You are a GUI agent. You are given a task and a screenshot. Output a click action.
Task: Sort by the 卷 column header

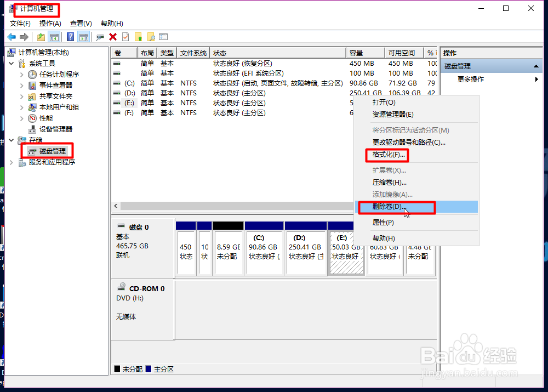124,53
